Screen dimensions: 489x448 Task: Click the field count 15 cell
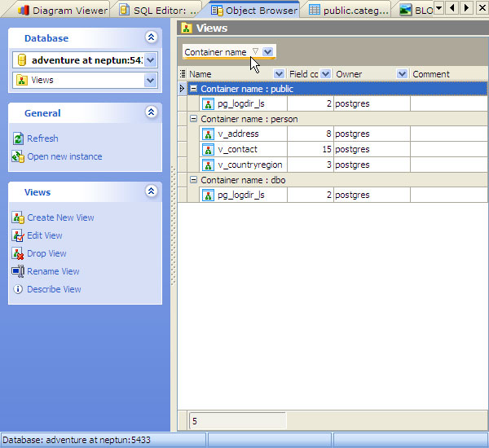pyautogui.click(x=311, y=149)
